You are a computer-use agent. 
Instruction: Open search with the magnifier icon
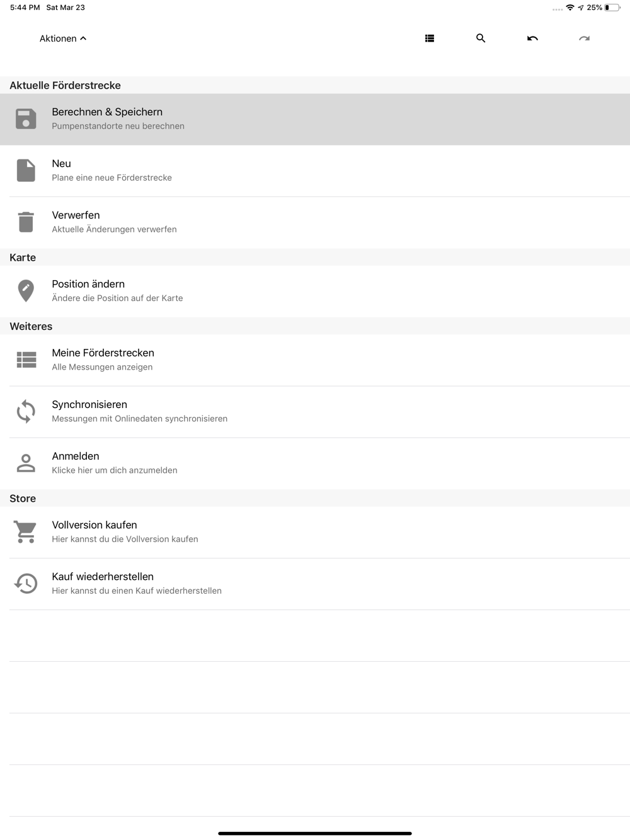coord(481,38)
